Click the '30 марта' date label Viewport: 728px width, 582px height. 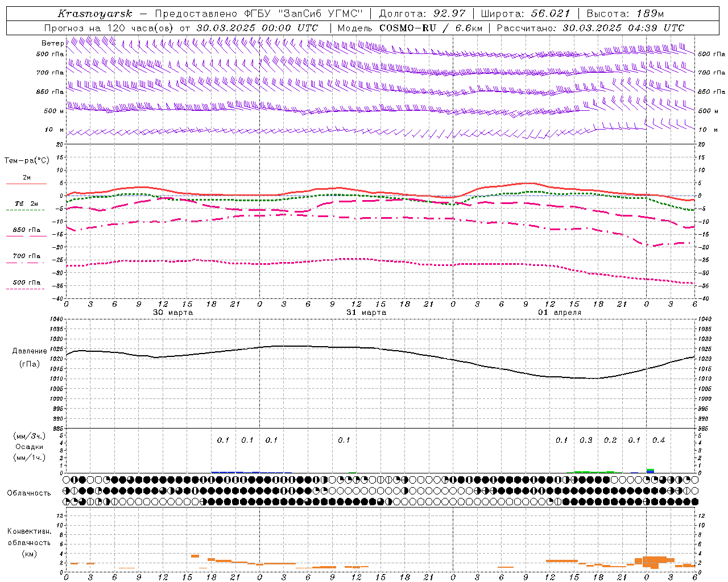pyautogui.click(x=173, y=313)
